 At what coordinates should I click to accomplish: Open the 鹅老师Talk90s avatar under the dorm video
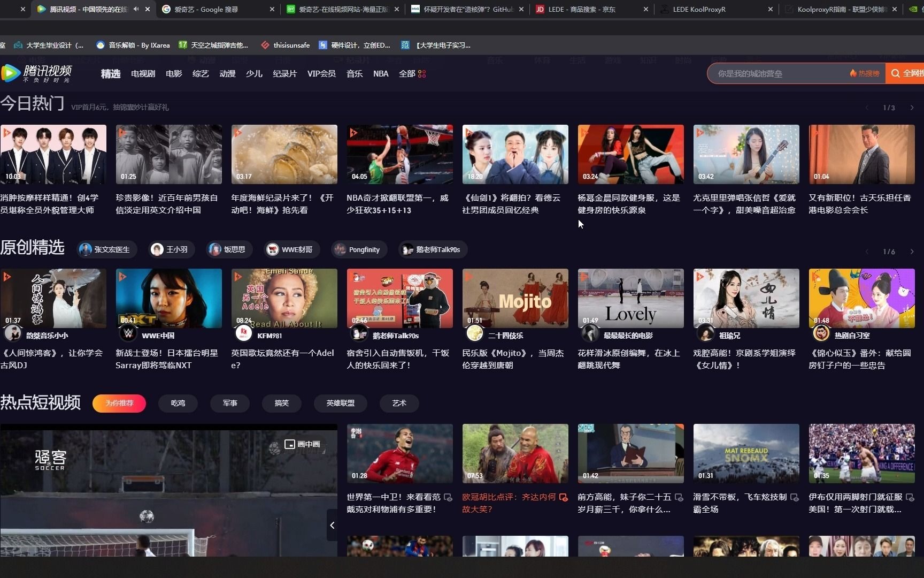359,333
